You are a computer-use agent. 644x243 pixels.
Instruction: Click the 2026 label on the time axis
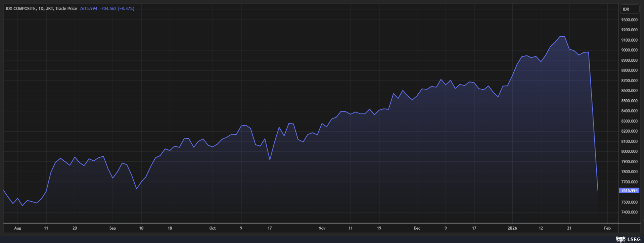tap(512, 228)
